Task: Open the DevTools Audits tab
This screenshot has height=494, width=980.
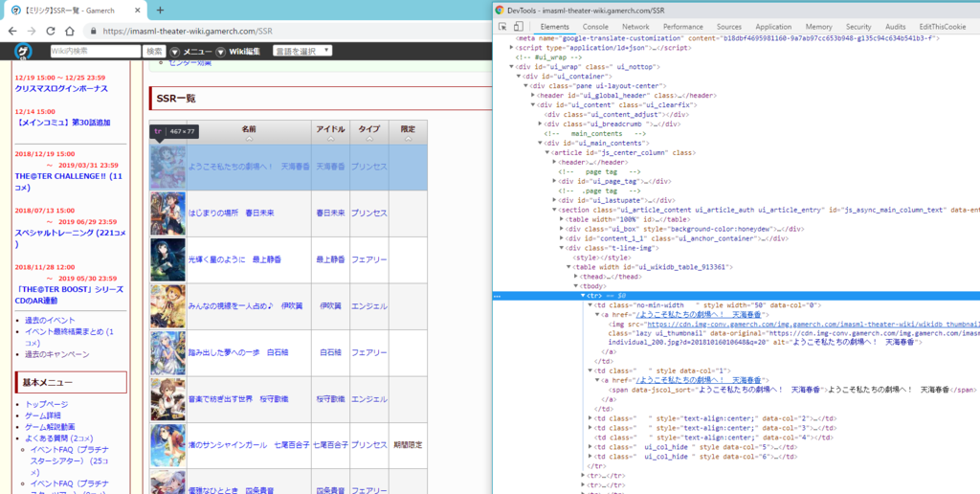Action: [x=895, y=27]
